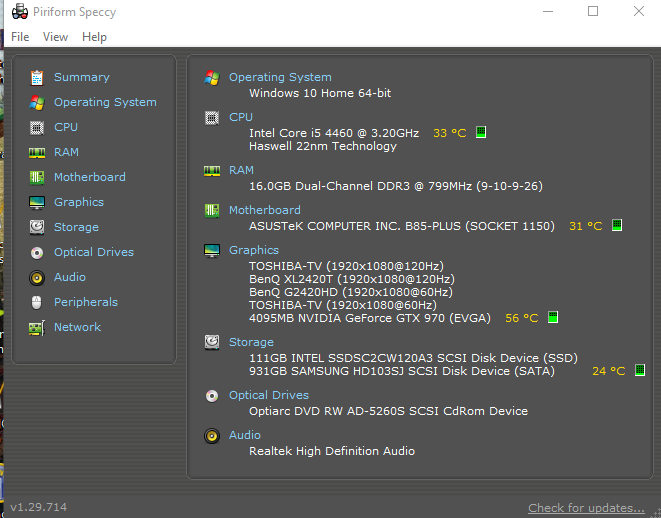Screen dimensions: 661x518
Task: Select Optical Drives label in the sidebar
Action: coord(94,252)
